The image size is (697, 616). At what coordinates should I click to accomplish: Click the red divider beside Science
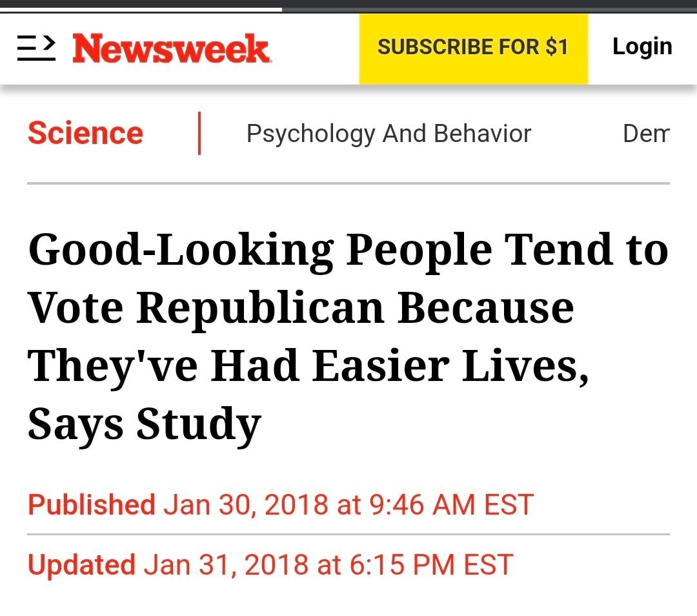pos(199,134)
